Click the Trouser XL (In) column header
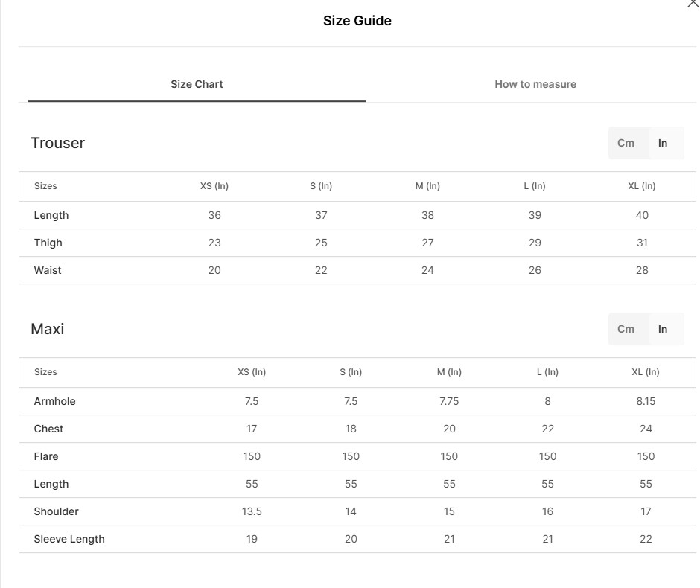This screenshot has width=700, height=588. pyautogui.click(x=642, y=186)
